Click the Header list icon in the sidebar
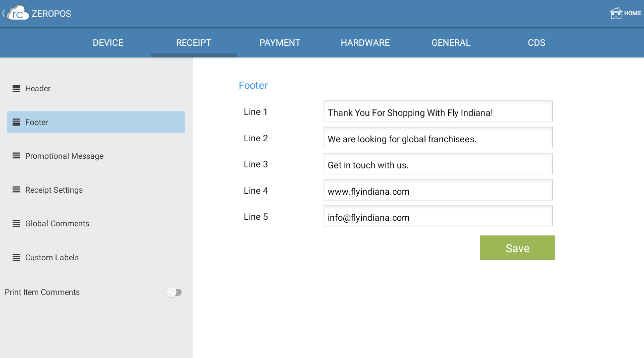 (x=16, y=88)
